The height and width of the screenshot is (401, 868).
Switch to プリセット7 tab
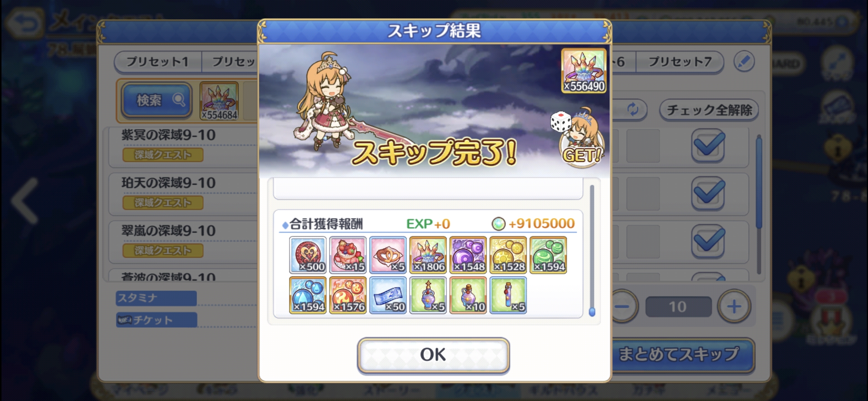(x=680, y=62)
